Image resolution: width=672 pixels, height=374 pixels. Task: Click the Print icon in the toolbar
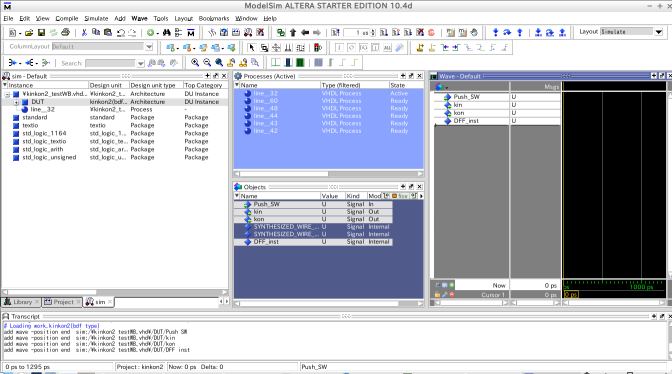point(65,33)
